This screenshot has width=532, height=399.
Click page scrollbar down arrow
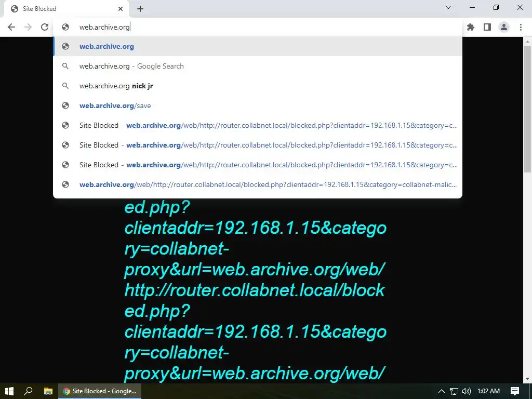(x=527, y=379)
